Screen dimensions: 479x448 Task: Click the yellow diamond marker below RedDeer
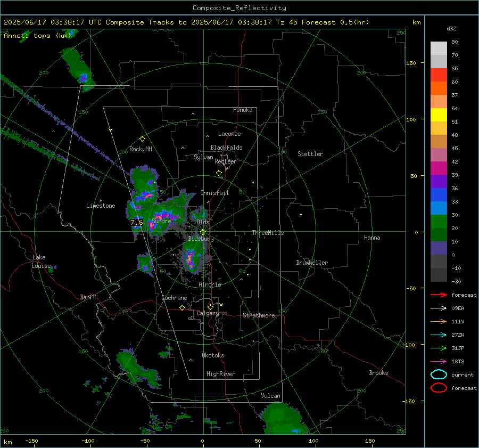[x=219, y=173]
